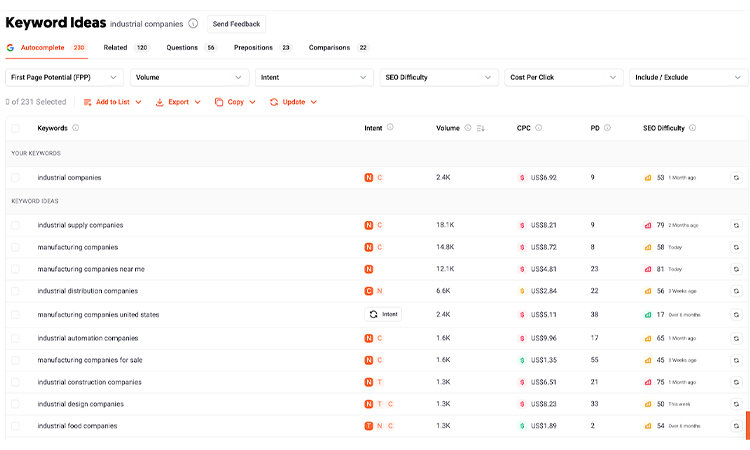Click the info icon beside 'industrial companies' title
750x450 pixels.
click(x=193, y=23)
